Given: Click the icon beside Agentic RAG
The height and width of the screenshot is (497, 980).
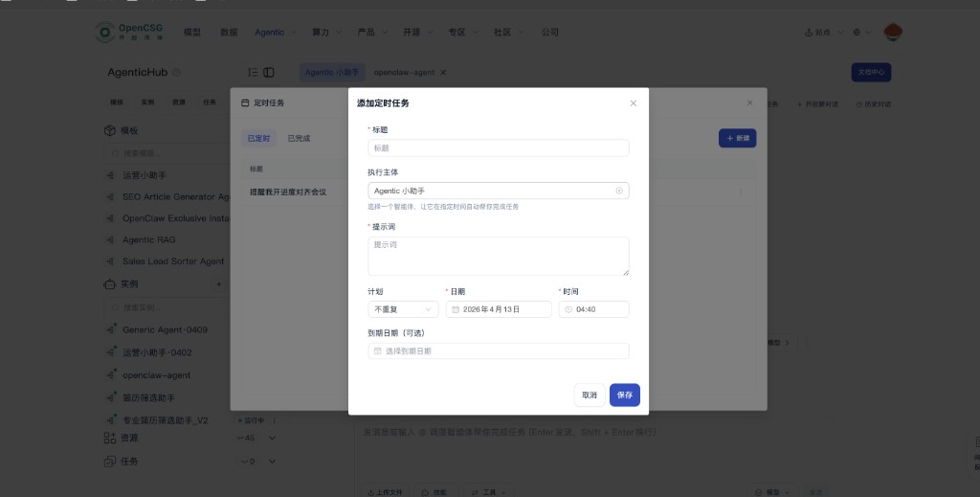Looking at the screenshot, I should click(x=111, y=240).
